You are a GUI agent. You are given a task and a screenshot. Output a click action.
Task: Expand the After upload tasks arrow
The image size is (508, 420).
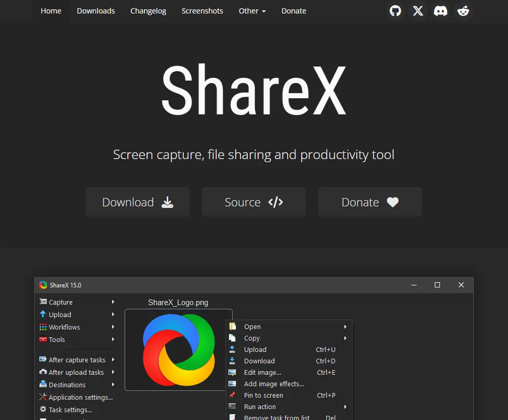point(113,372)
